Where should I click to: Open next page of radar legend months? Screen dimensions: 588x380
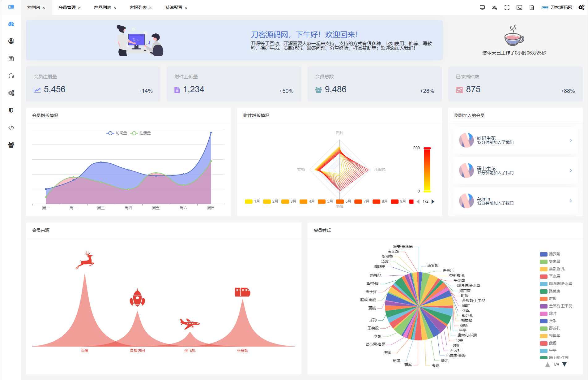coord(433,201)
